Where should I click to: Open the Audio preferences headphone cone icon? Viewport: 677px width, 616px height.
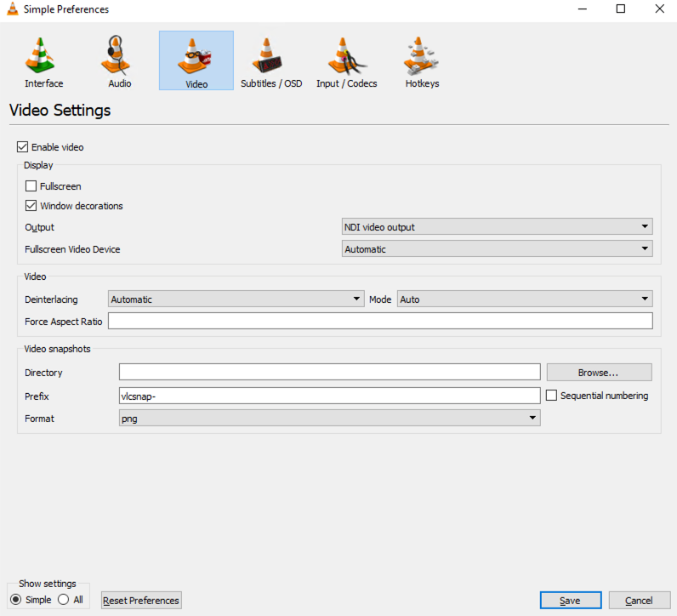(119, 56)
